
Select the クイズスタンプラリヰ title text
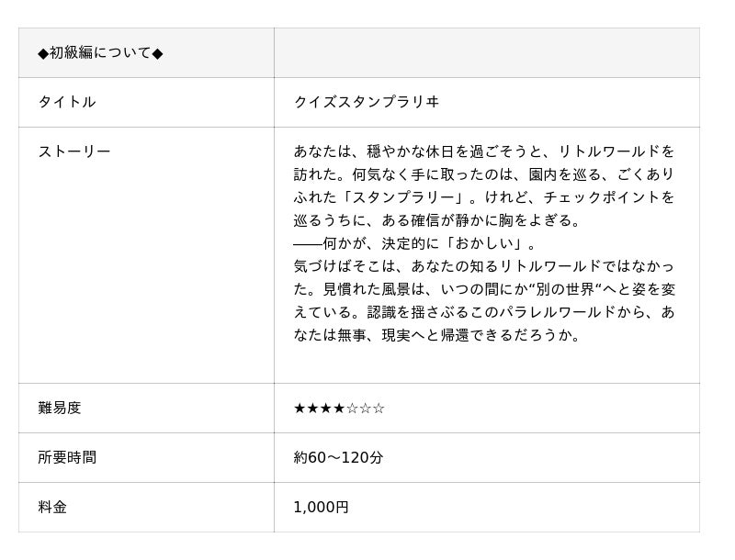coord(366,102)
